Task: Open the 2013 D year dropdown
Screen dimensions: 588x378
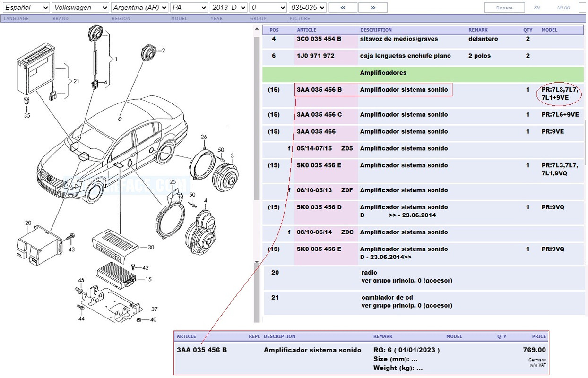Action: tap(228, 8)
